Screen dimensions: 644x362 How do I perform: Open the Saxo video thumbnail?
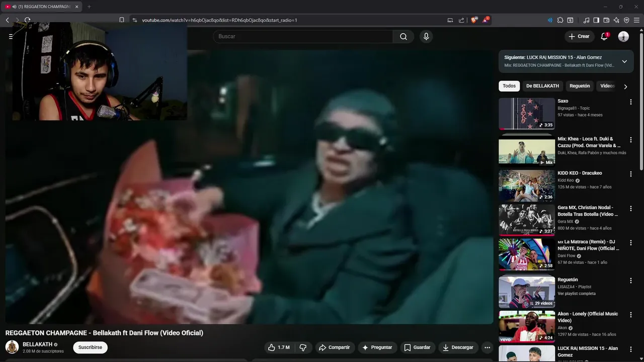coord(527,114)
